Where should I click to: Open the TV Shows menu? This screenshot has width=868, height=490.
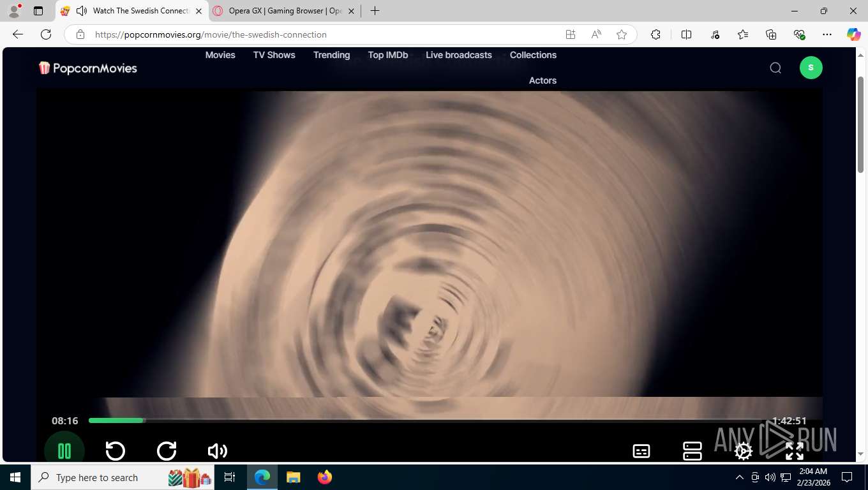click(274, 55)
